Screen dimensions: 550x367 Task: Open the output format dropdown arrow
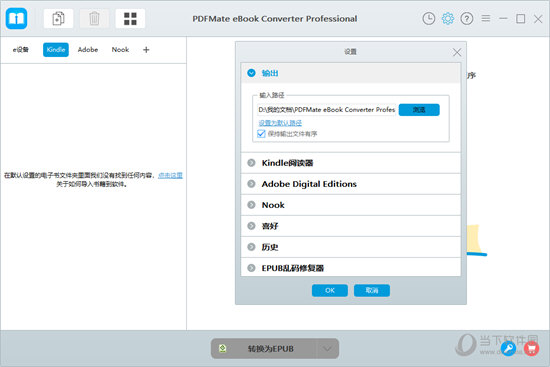327,348
